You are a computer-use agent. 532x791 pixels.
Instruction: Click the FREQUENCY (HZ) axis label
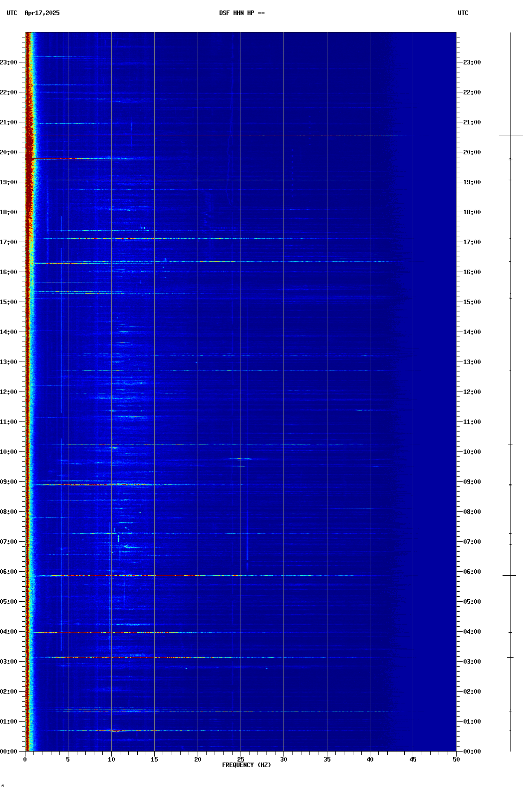tap(246, 765)
